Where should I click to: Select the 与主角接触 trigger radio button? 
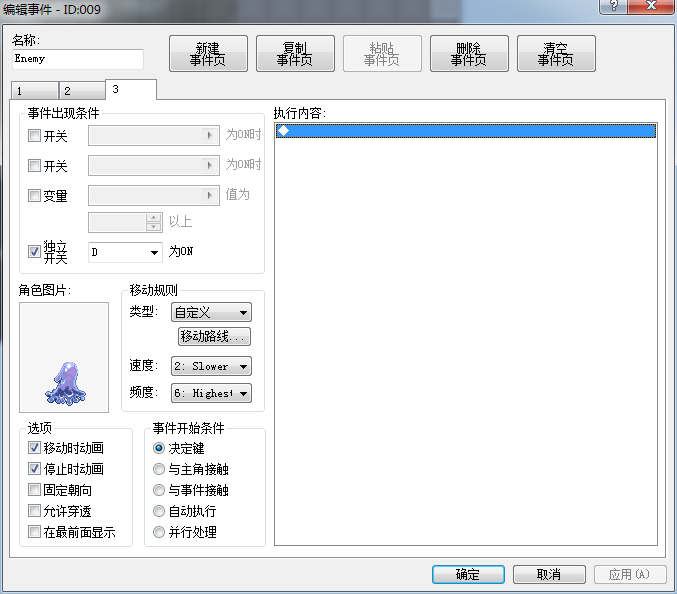[x=159, y=469]
